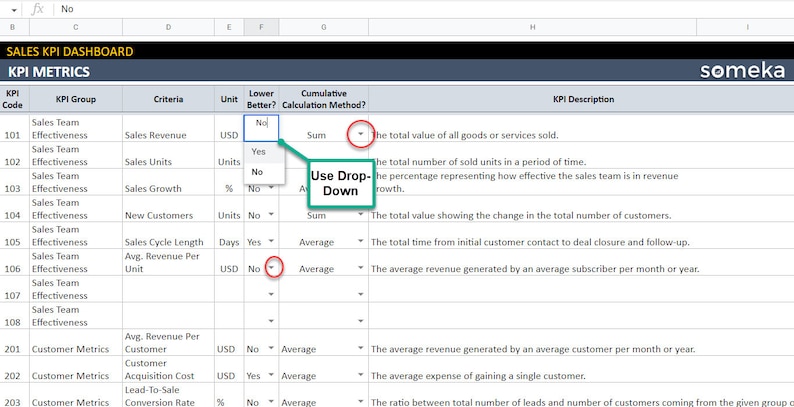The image size is (794, 407).
Task: Click the KPI Group column heading
Action: tap(75, 99)
